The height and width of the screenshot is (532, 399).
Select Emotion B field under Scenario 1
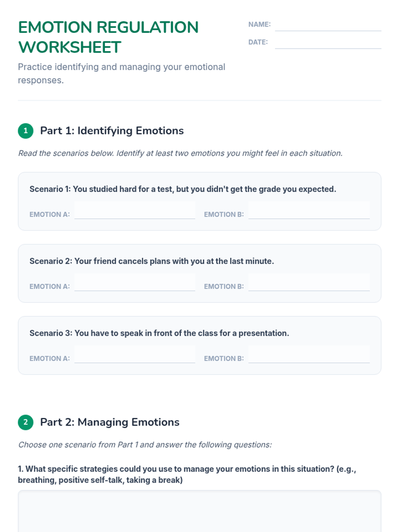tap(309, 211)
